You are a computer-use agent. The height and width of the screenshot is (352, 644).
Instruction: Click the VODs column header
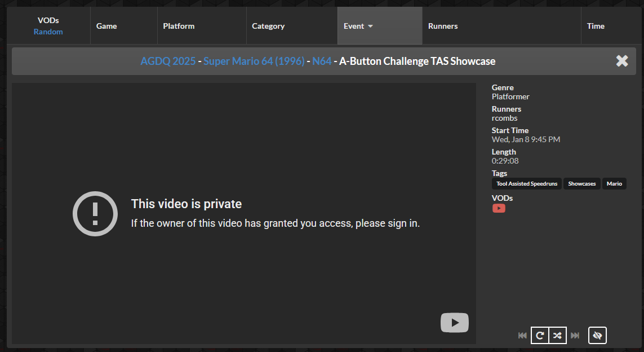(48, 20)
